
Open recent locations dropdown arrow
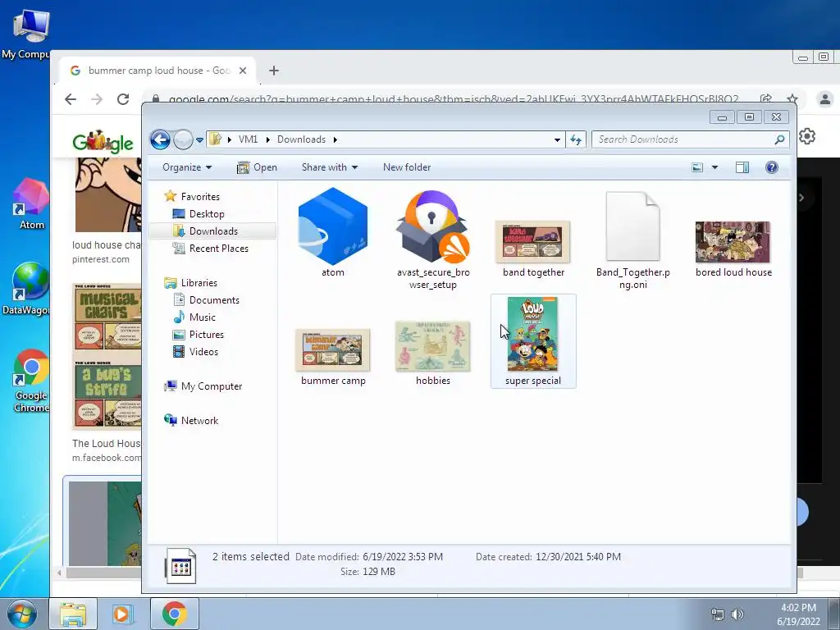click(x=199, y=139)
